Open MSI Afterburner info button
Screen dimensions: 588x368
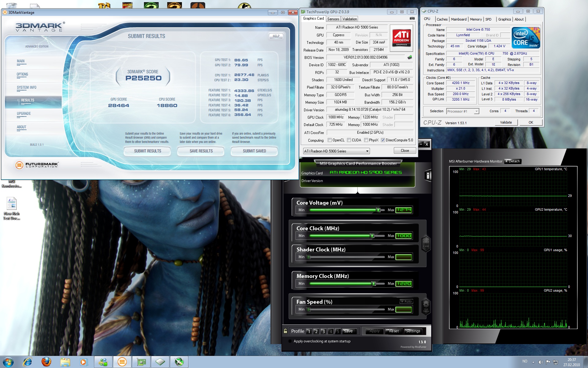coord(428,176)
